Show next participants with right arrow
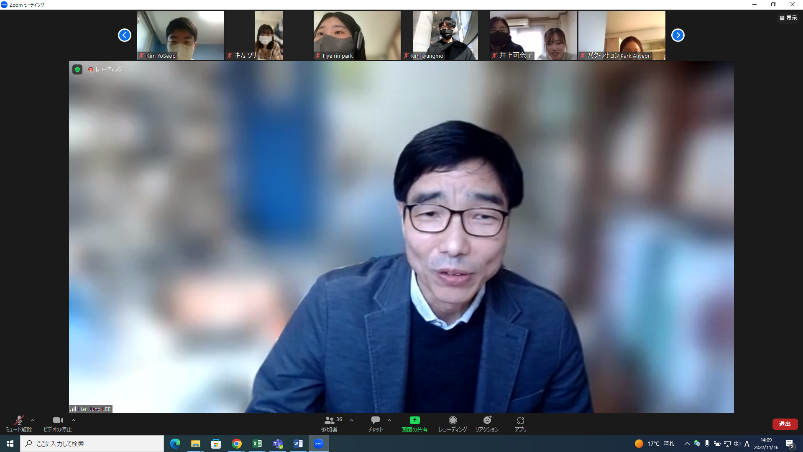Screen dimensions: 803x452 (x=678, y=35)
